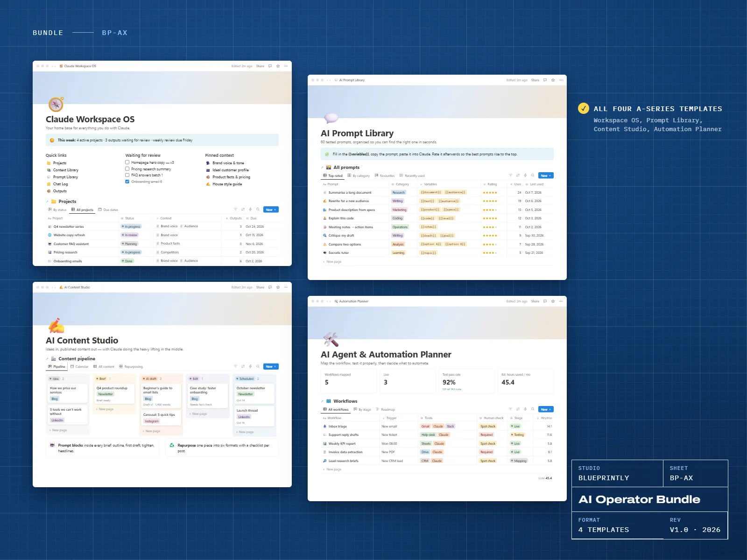Open comments in Automation Planner window
The width and height of the screenshot is (747, 560).
[545, 301]
